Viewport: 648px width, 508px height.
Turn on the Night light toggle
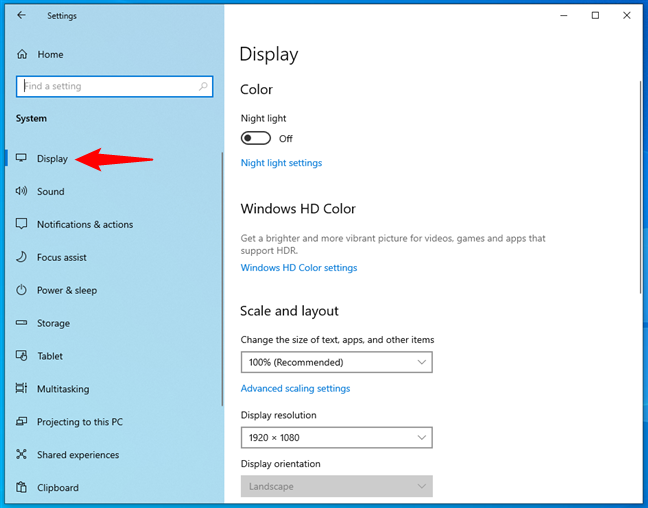click(256, 138)
